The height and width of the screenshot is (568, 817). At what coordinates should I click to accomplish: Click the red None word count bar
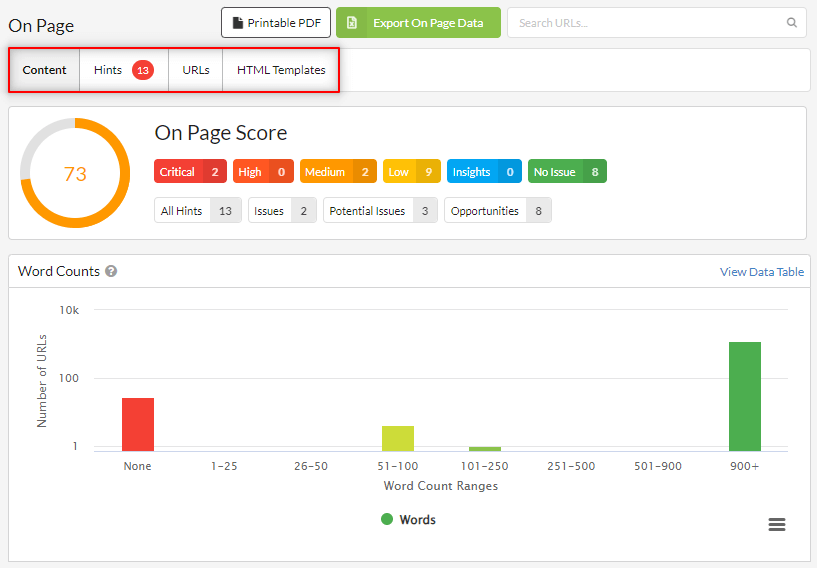(x=138, y=424)
